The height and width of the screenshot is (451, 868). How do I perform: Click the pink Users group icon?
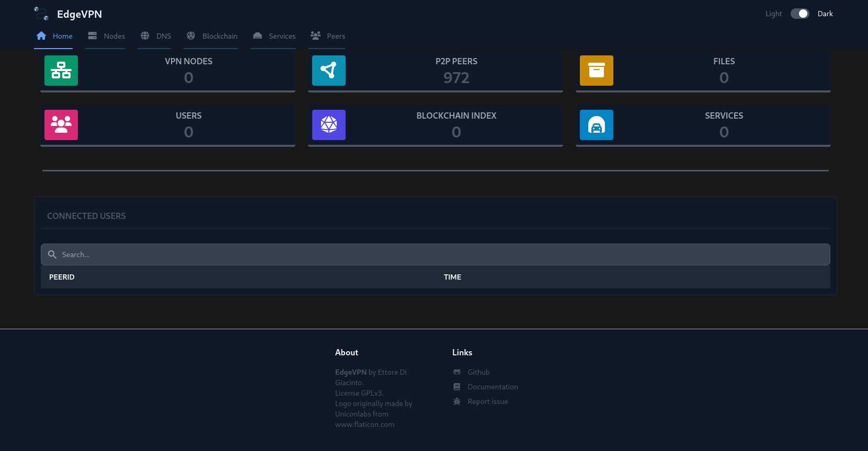click(x=61, y=125)
